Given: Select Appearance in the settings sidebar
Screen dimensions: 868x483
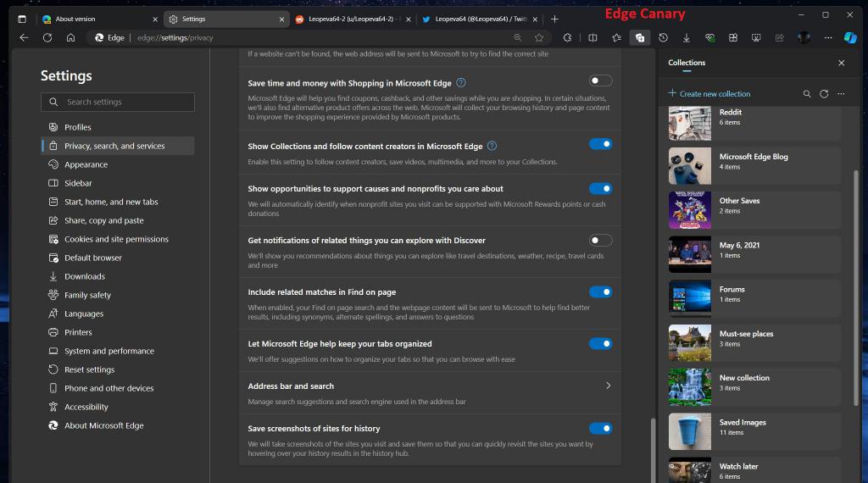Looking at the screenshot, I should coord(86,164).
